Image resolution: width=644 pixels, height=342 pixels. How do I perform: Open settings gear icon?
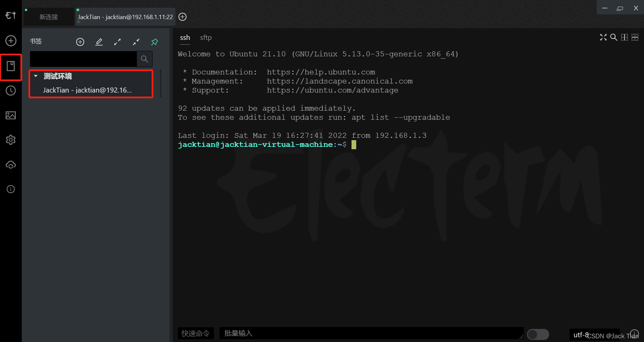pos(11,140)
